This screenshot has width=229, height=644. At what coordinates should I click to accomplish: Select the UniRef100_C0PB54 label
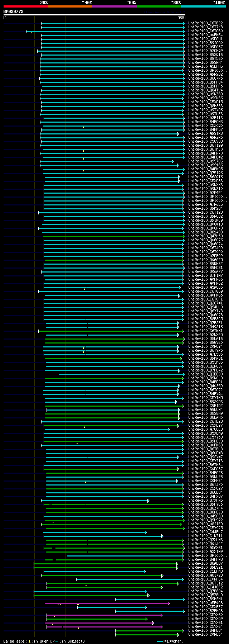coord(205,634)
